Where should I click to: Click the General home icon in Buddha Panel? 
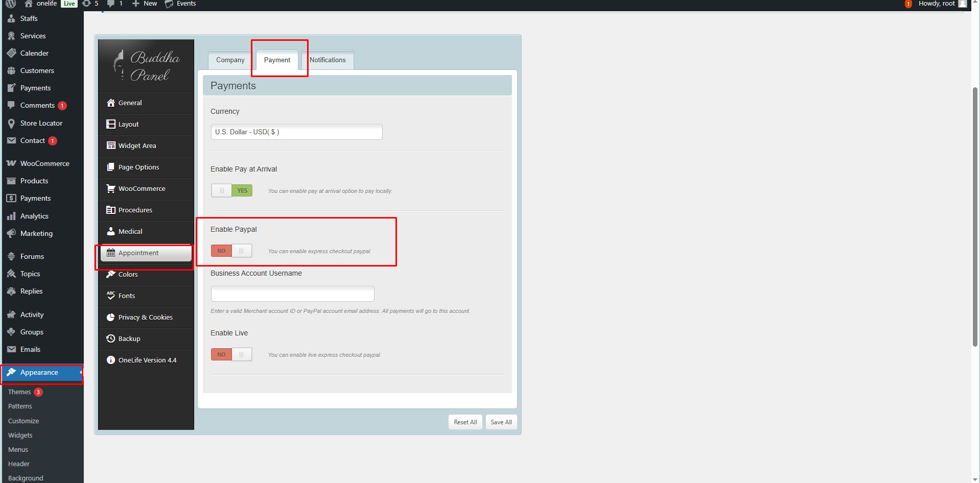pyautogui.click(x=111, y=103)
